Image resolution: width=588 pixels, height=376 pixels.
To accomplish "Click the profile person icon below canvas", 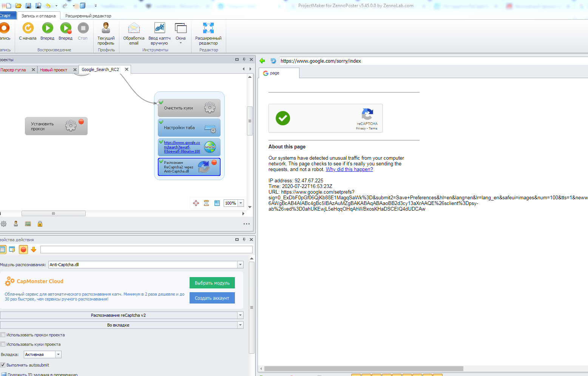I will (16, 224).
